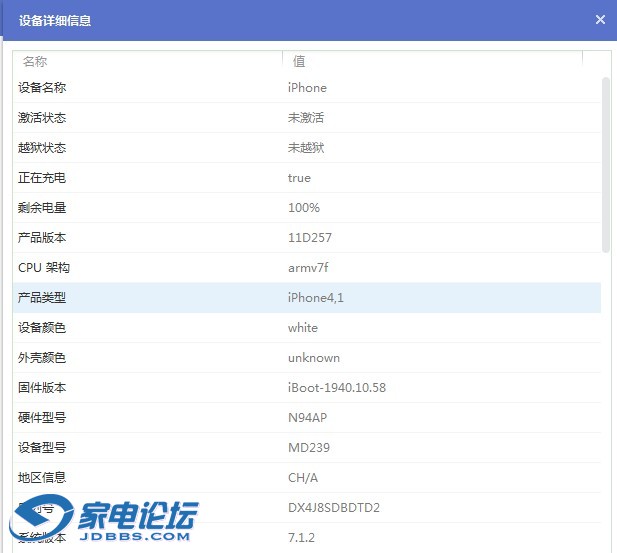This screenshot has width=617, height=553.
Task: Select the 设备型号 row label
Action: point(42,447)
